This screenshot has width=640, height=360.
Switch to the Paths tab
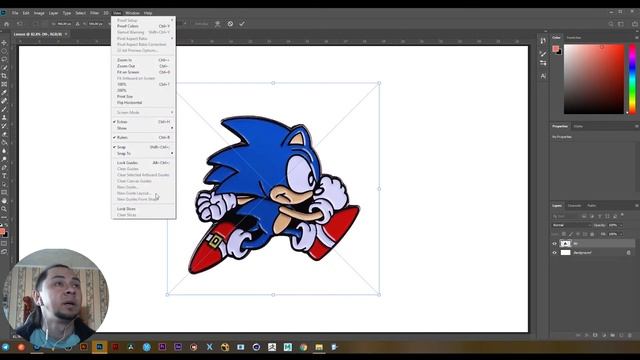click(591, 206)
